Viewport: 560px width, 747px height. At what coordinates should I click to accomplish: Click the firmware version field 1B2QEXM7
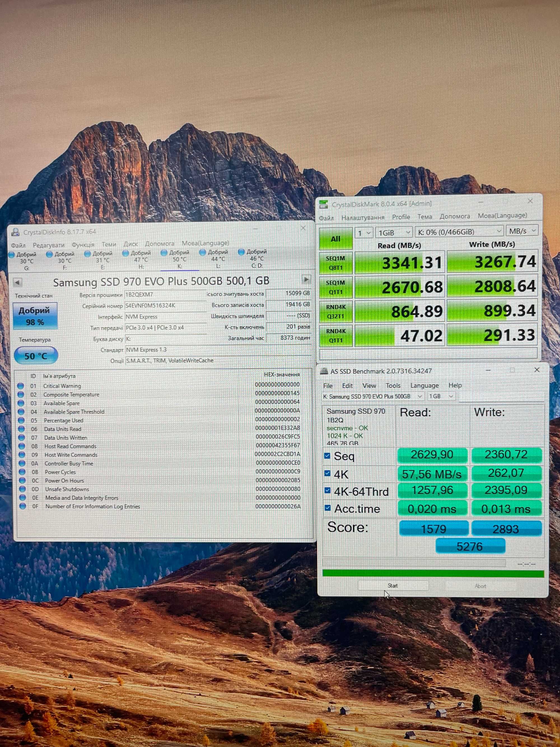(x=165, y=294)
